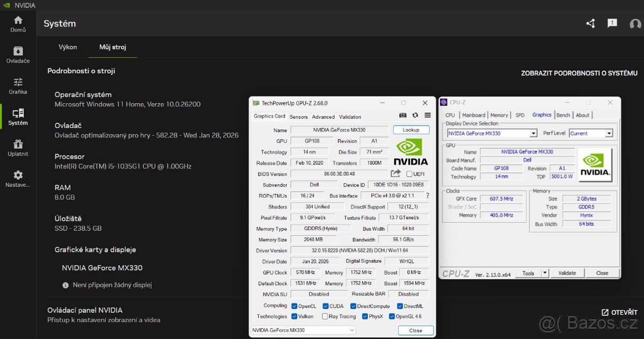The image size is (644, 339).
Task: Click BIOS export share icon in GPU-Z
Action: (x=396, y=174)
